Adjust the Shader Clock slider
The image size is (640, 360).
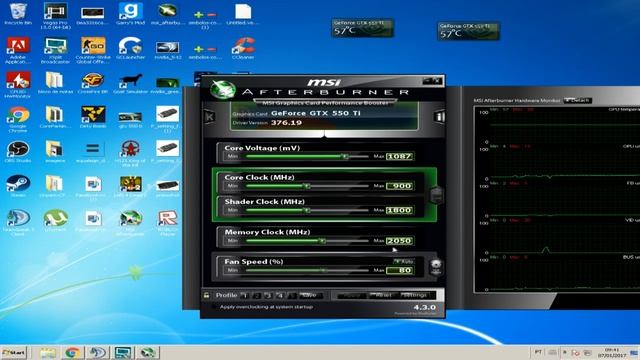tap(307, 210)
